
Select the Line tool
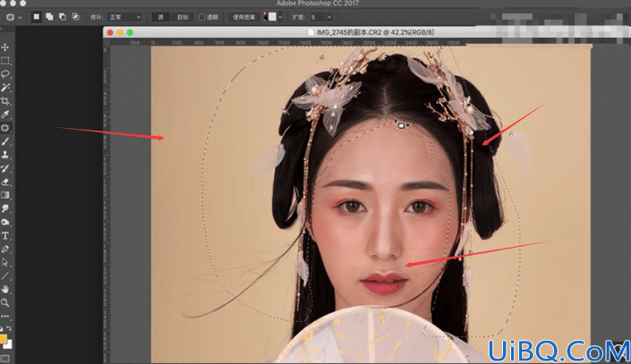click(5, 276)
